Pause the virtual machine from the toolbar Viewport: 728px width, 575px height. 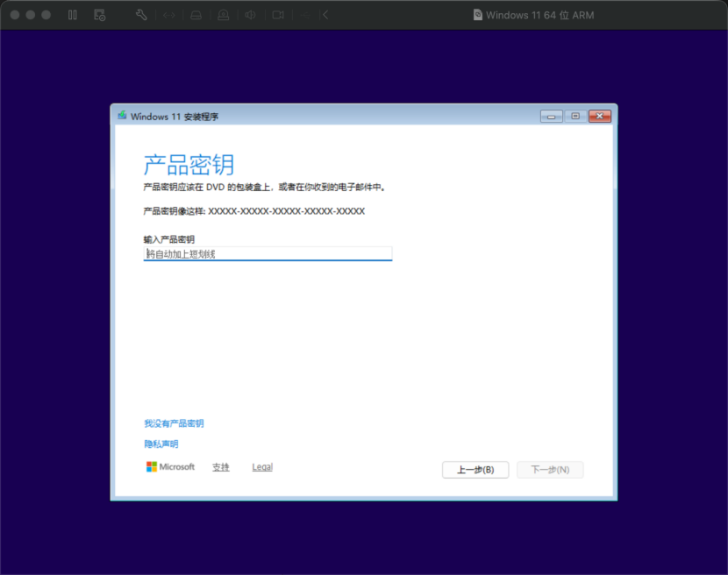click(73, 15)
